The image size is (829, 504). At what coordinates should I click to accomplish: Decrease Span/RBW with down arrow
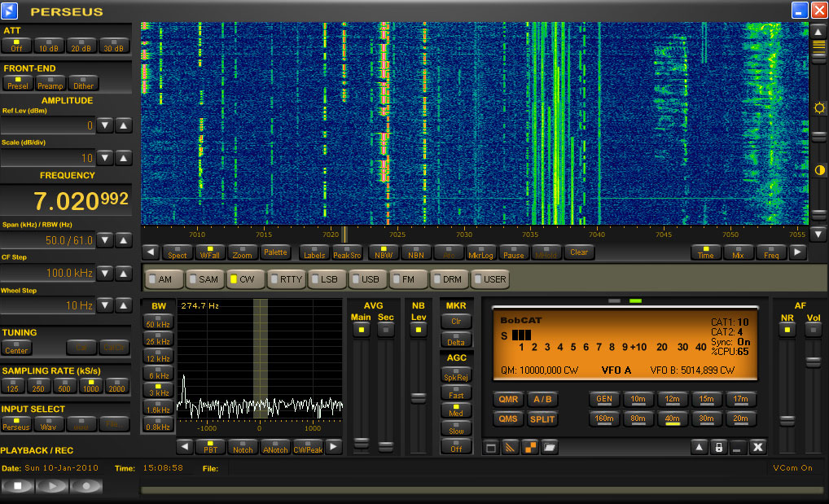click(x=105, y=241)
